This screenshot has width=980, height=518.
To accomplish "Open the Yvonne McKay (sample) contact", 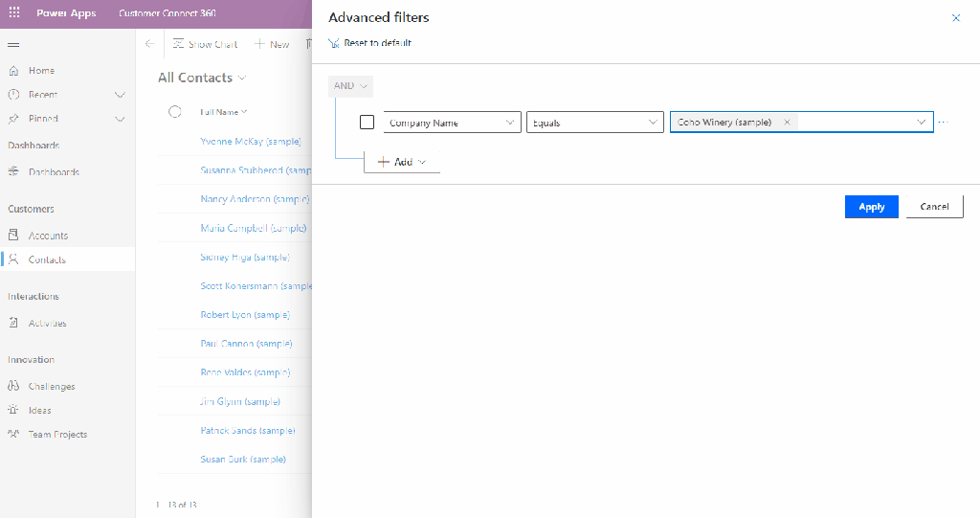I will (x=251, y=142).
